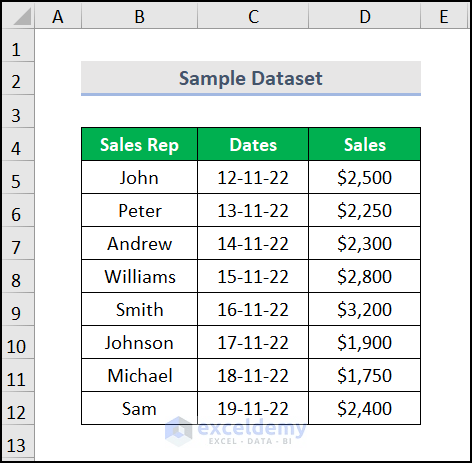Select row 1 header
Viewport: 472px width, 463px height.
[x=18, y=45]
